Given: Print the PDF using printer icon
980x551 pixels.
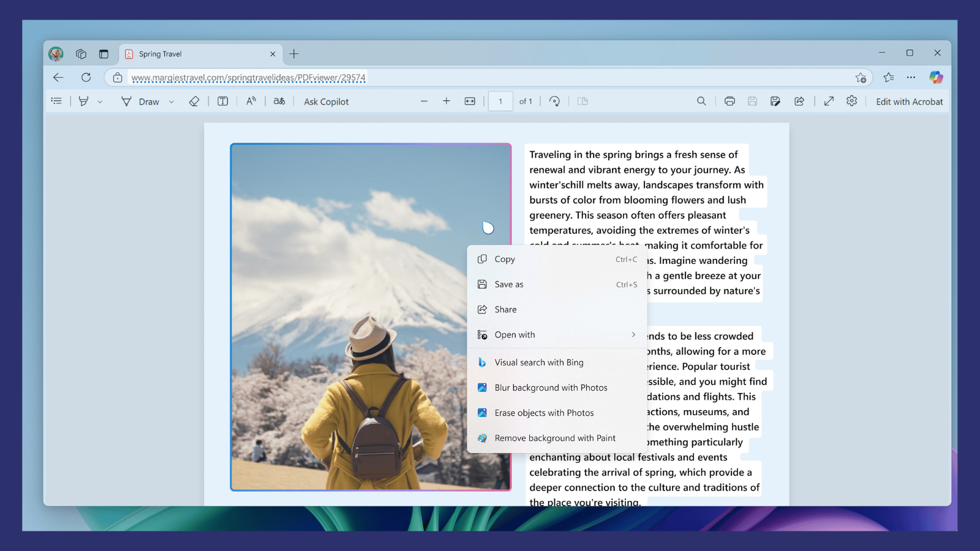Looking at the screenshot, I should coord(729,102).
